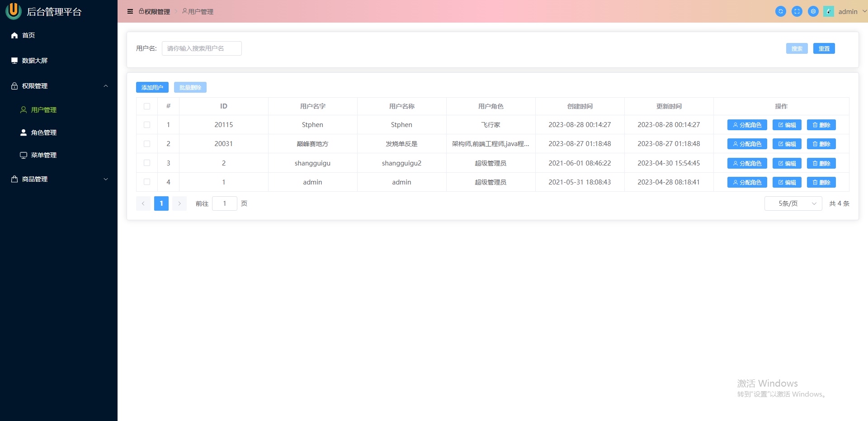The height and width of the screenshot is (421, 868).
Task: Edit the ID 20031 user row
Action: 787,144
